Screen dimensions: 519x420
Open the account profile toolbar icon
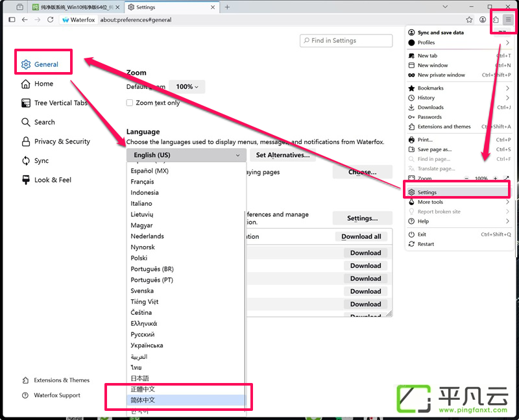pyautogui.click(x=483, y=19)
